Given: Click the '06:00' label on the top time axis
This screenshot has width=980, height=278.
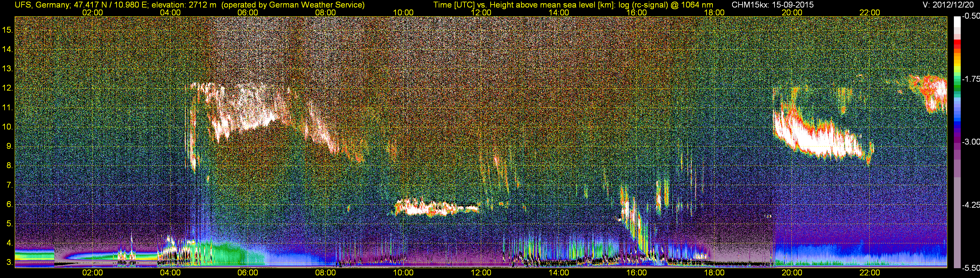Looking at the screenshot, I should tap(248, 12).
